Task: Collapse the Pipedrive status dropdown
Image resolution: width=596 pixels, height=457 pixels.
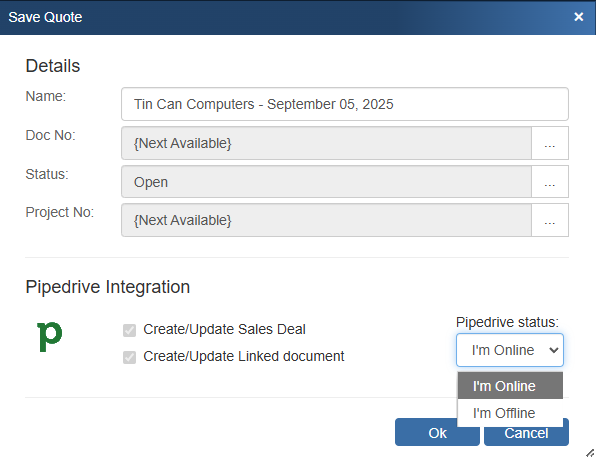Action: 510,350
